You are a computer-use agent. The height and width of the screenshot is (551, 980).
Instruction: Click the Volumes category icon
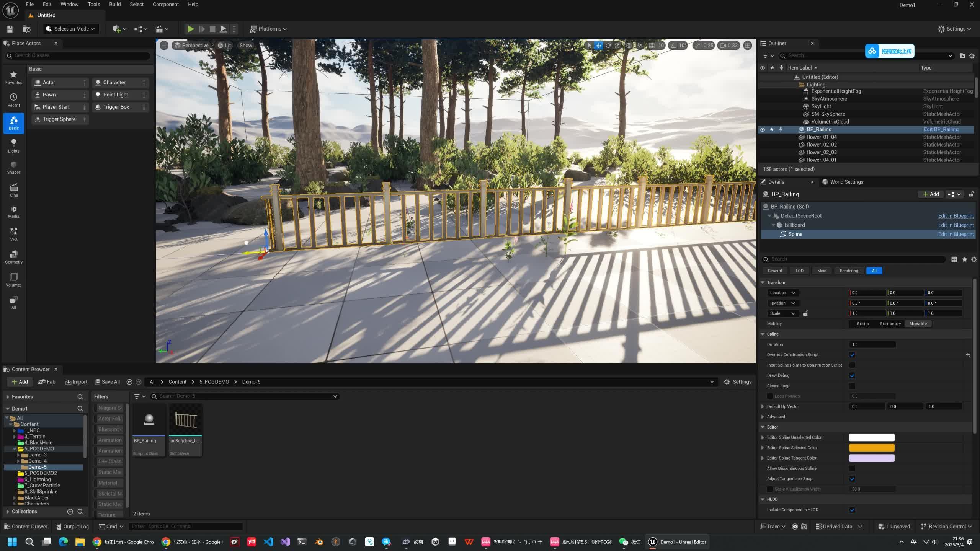point(13,280)
